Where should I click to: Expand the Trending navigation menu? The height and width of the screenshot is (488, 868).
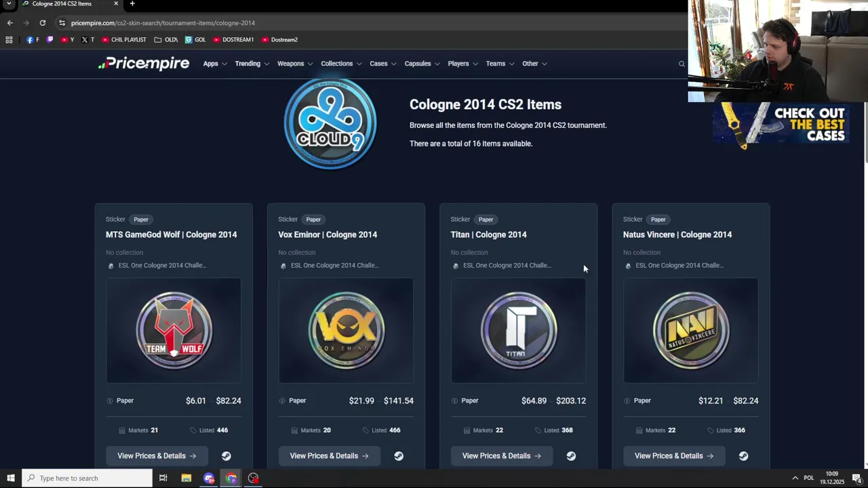252,64
